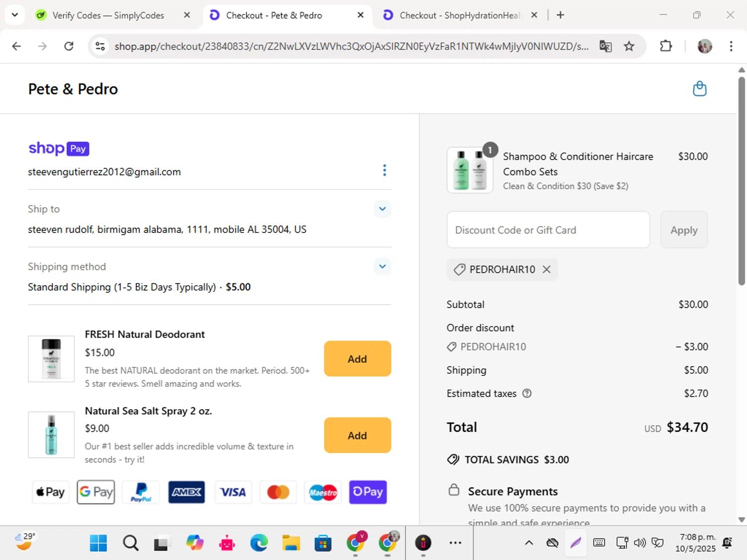
Task: Open a new browser tab
Action: pos(560,15)
